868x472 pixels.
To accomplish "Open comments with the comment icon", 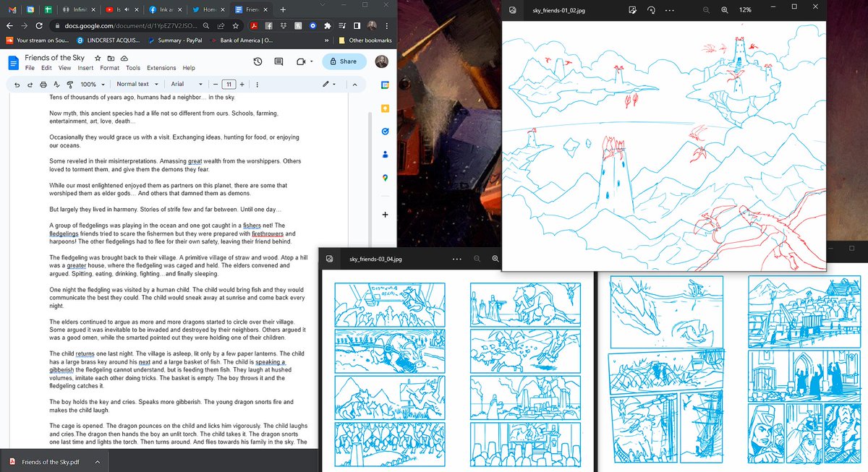I will click(x=278, y=61).
